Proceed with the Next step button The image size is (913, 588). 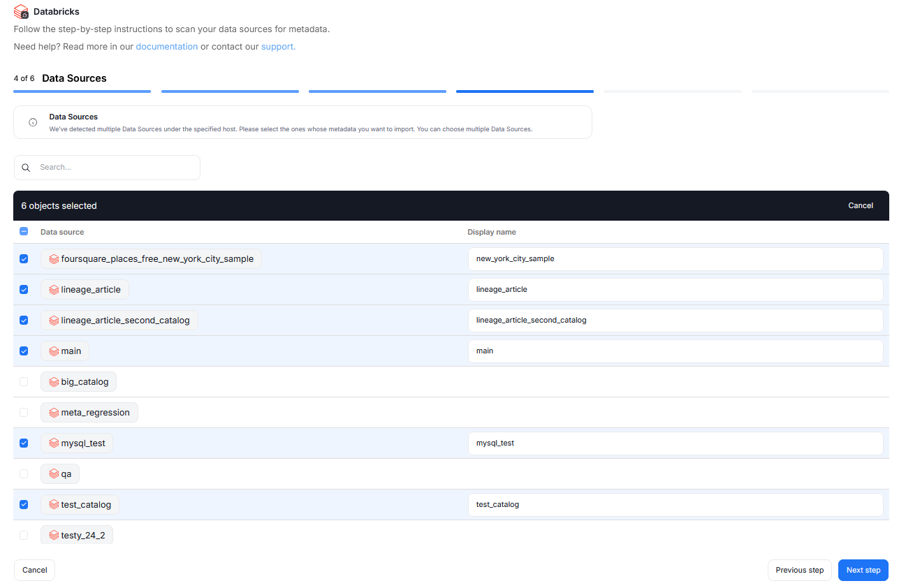pos(863,570)
